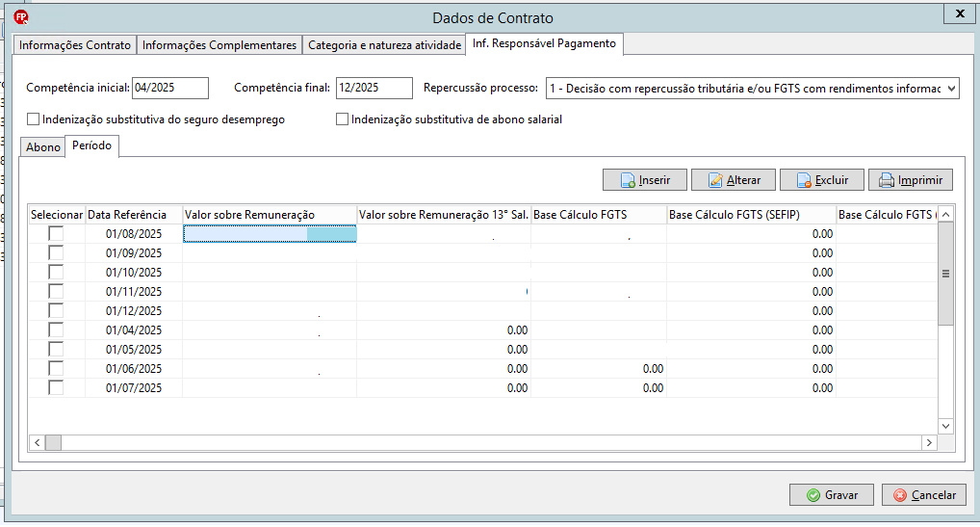This screenshot has height=527, width=980.
Task: Check the Selecionar box for 01/06/2025
Action: 56,369
